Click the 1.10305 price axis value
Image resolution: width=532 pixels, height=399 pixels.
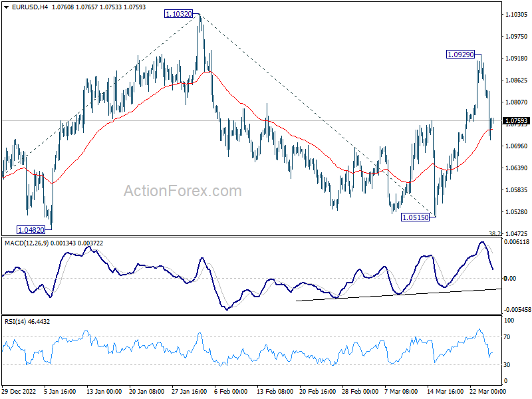click(x=516, y=14)
